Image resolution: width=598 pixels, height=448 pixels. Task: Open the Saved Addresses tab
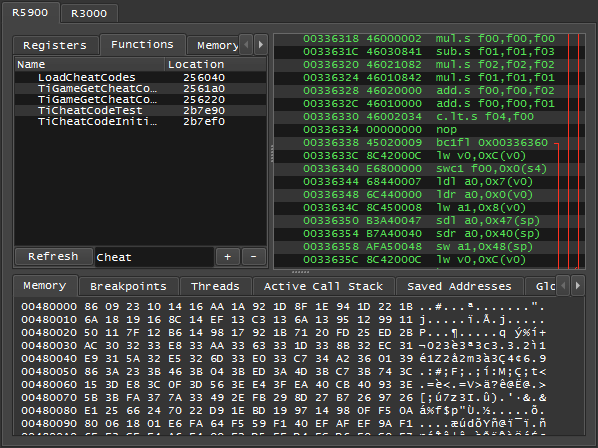pos(459,286)
